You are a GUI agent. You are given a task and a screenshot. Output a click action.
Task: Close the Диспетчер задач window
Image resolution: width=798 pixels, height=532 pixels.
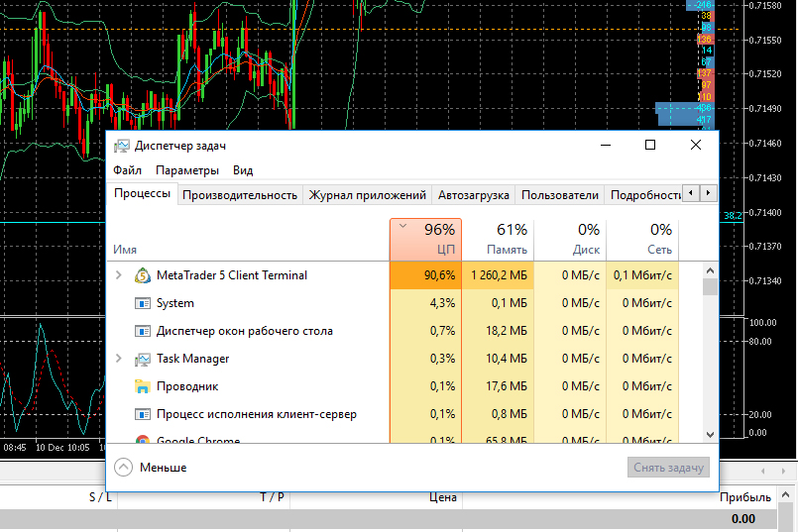tap(696, 146)
